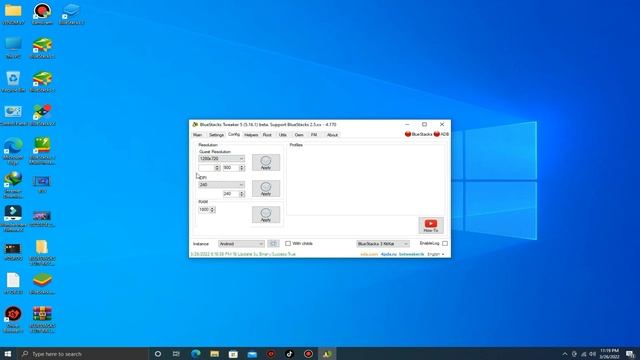Expand the Instance Android dropdown
The image size is (640, 360).
click(x=241, y=244)
